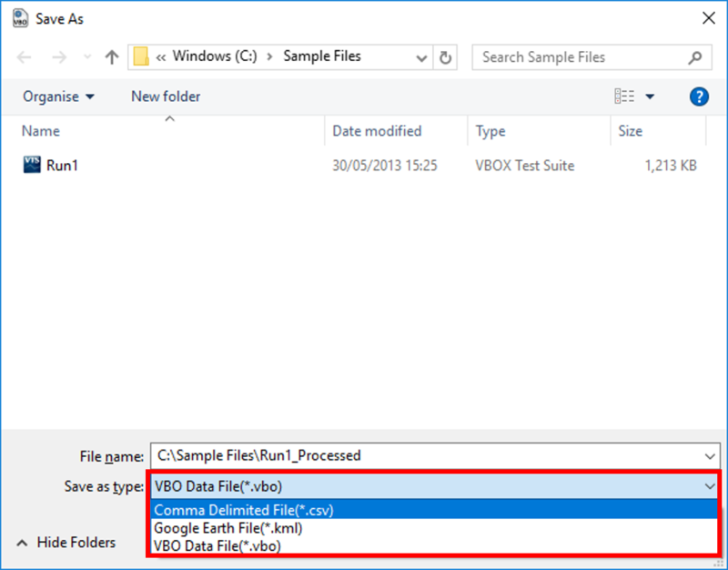Click the 1,213 KB size cell
The image size is (728, 570).
671,166
